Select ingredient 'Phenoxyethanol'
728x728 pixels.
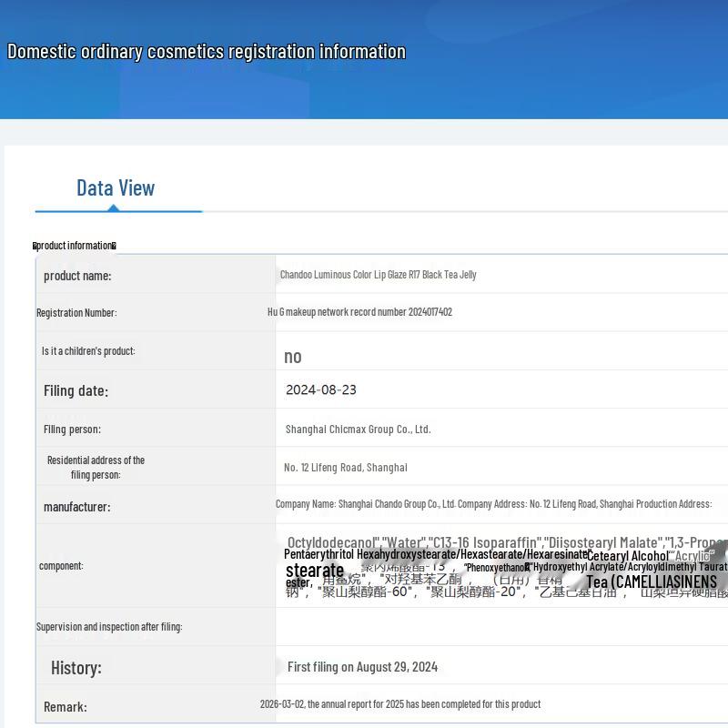pyautogui.click(x=497, y=567)
